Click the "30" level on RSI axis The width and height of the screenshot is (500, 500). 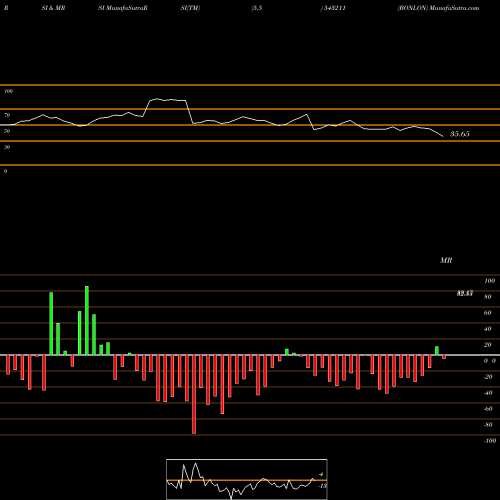click(x=7, y=147)
